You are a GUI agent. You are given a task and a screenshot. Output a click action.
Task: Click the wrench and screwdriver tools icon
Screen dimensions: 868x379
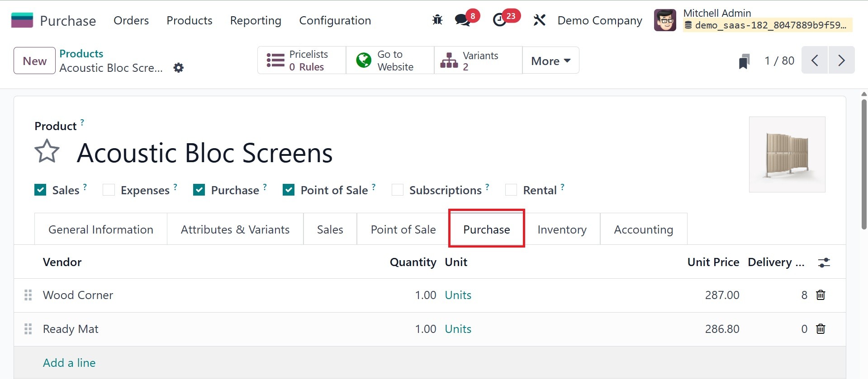click(x=539, y=20)
